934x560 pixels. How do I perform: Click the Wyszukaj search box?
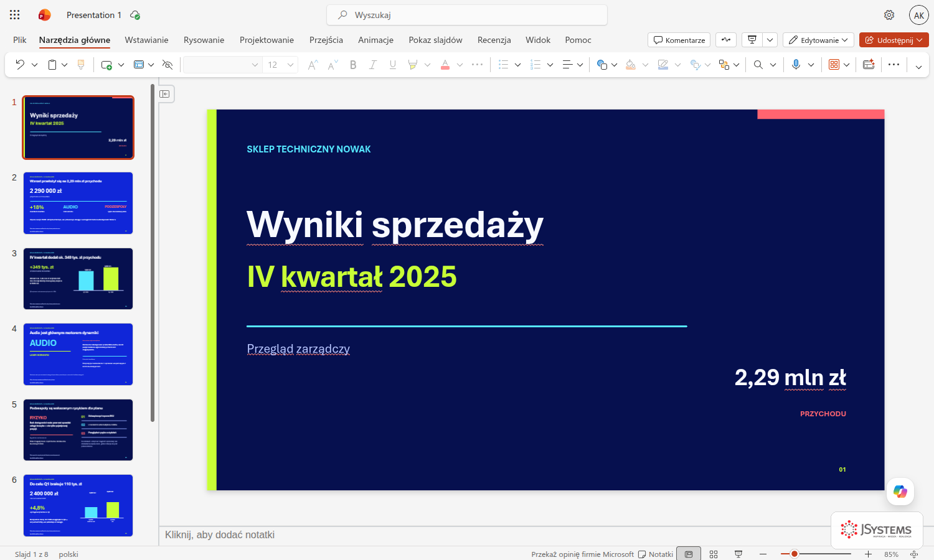[x=467, y=15]
